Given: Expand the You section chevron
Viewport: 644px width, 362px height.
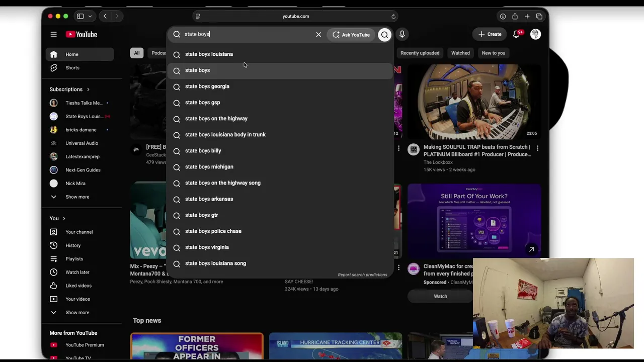Looking at the screenshot, I should click(64, 219).
